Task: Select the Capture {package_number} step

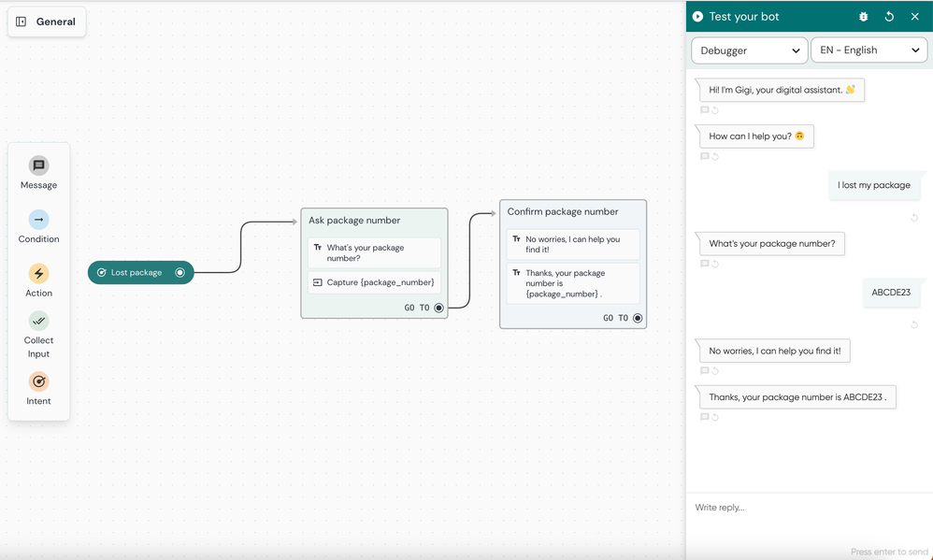Action: pos(374,282)
